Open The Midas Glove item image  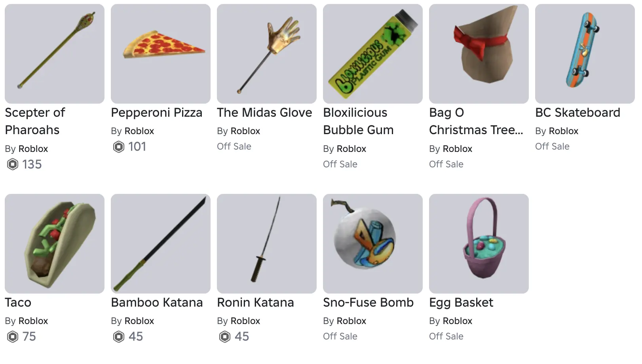coord(267,54)
